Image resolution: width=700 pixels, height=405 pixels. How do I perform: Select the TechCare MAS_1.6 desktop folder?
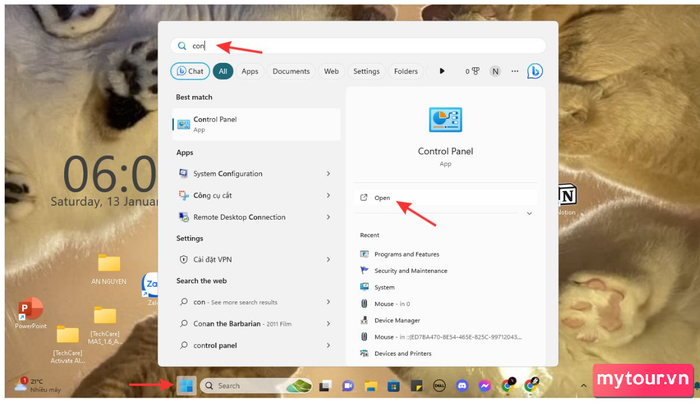pyautogui.click(x=105, y=326)
